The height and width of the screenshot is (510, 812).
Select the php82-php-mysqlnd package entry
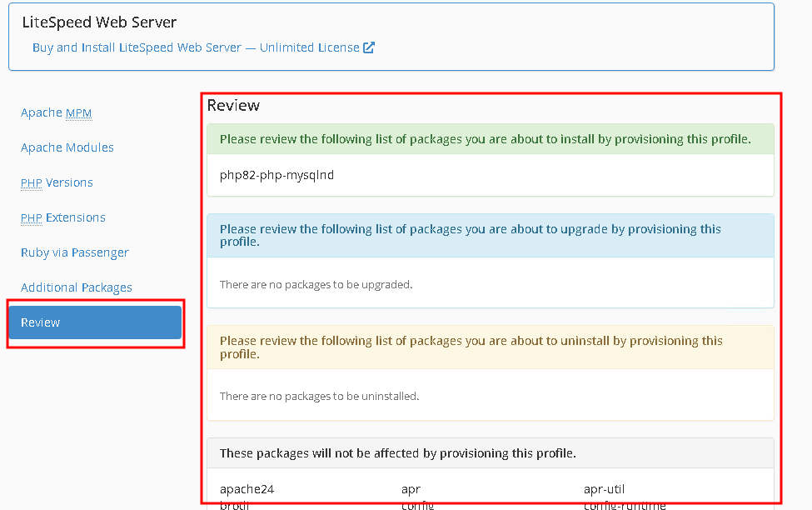pyautogui.click(x=276, y=175)
